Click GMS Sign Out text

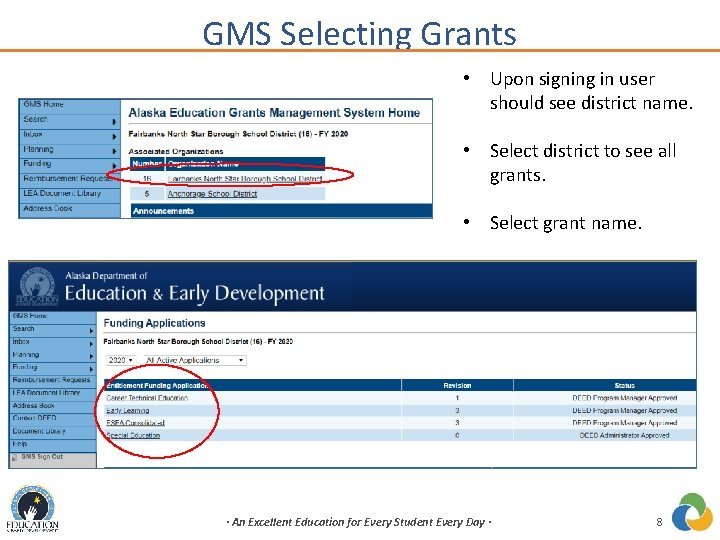coord(42,456)
